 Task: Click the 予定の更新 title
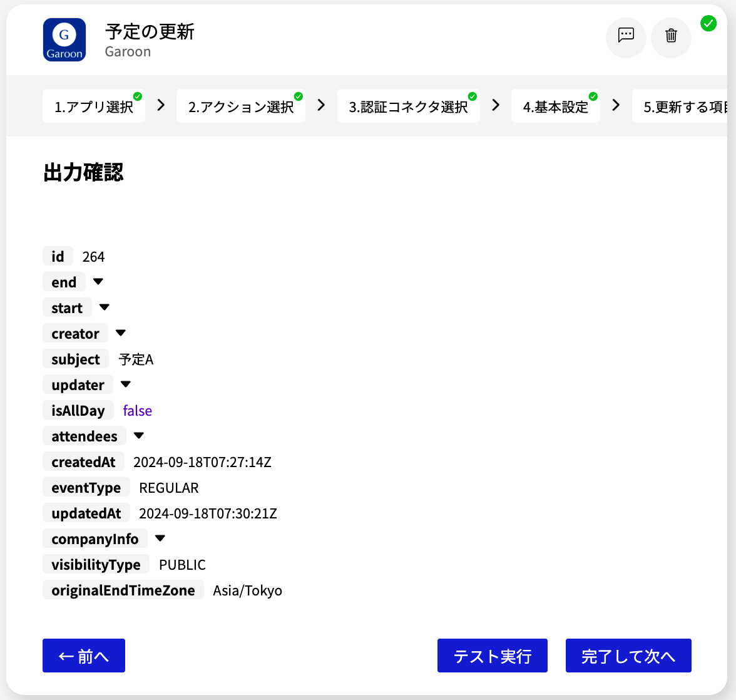(150, 32)
